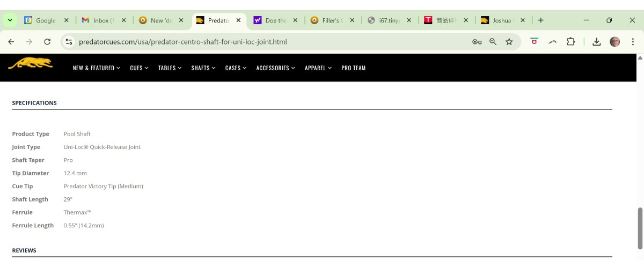
Task: Restore down the Chrome window
Action: coord(609,20)
